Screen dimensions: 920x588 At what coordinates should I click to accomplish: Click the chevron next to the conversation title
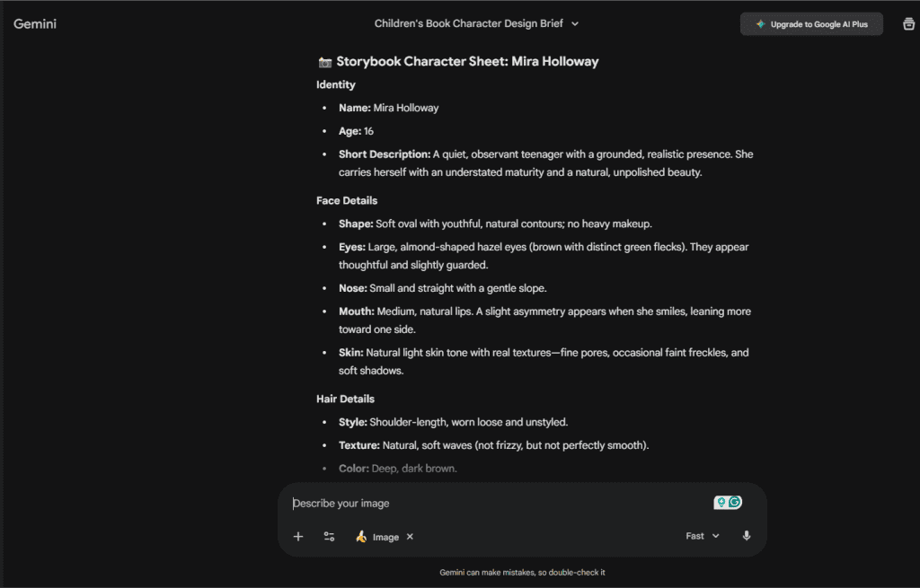coord(575,24)
